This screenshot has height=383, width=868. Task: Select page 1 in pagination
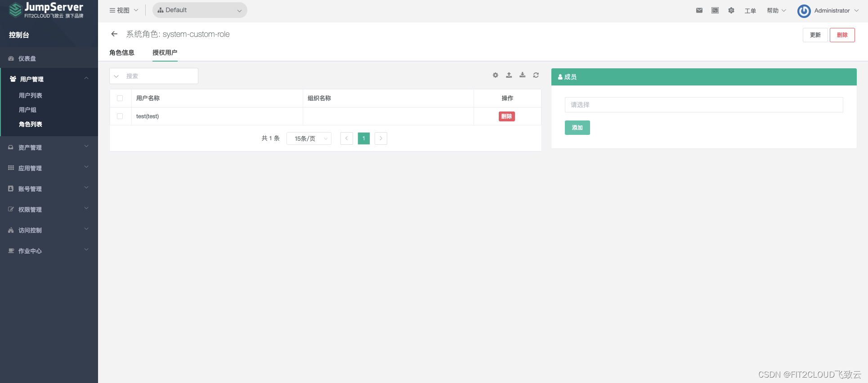364,138
